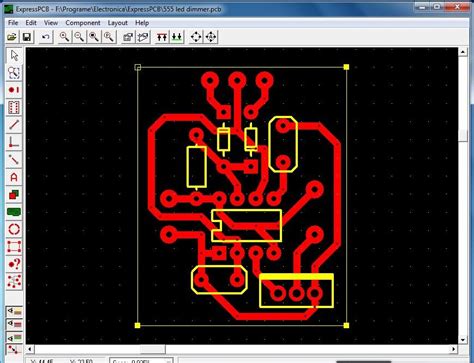Click the Open file folder icon
This screenshot has height=363, width=474.
pos(13,37)
